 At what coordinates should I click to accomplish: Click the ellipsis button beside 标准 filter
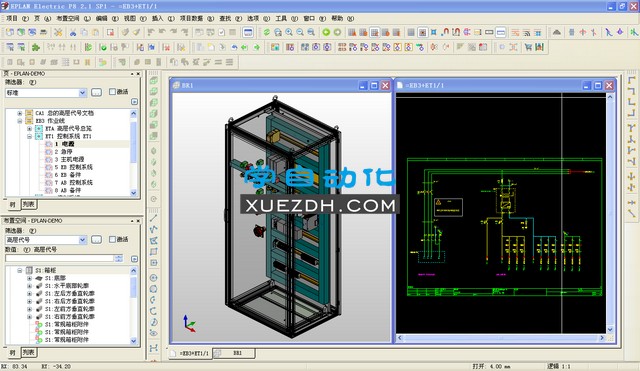click(x=96, y=93)
